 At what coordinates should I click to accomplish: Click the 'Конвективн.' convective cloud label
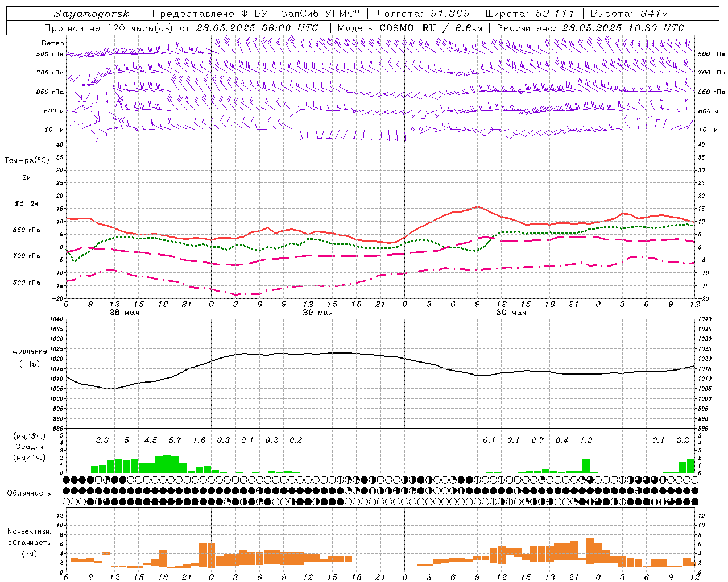[29, 531]
